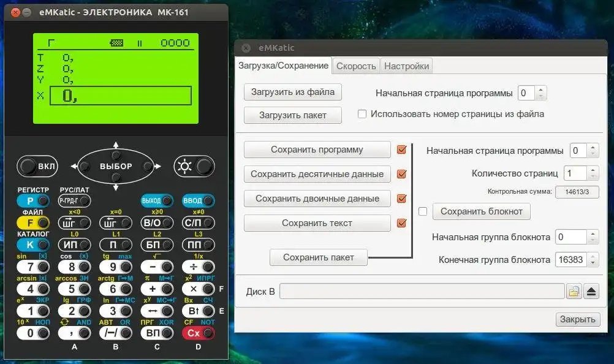The image size is (614, 364).
Task: Enable checkbox beside Сохранить блокнот
Action: coord(423,211)
